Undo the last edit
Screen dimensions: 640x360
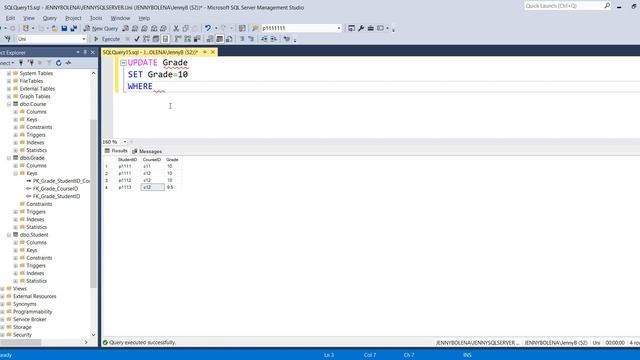(x=208, y=28)
